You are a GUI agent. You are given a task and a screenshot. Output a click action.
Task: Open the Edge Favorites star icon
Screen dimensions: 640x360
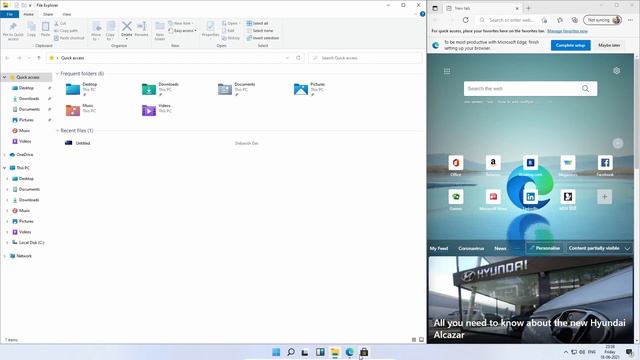coord(560,20)
